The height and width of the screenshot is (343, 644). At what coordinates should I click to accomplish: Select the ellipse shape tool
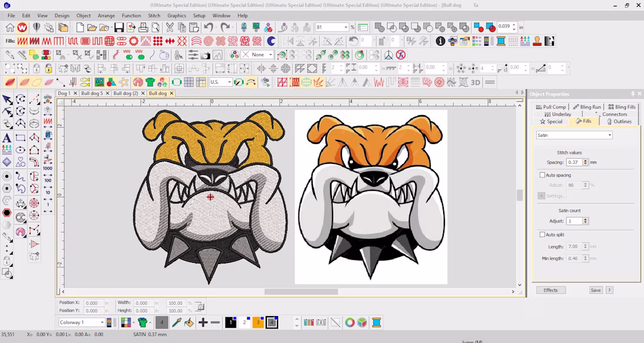20,150
